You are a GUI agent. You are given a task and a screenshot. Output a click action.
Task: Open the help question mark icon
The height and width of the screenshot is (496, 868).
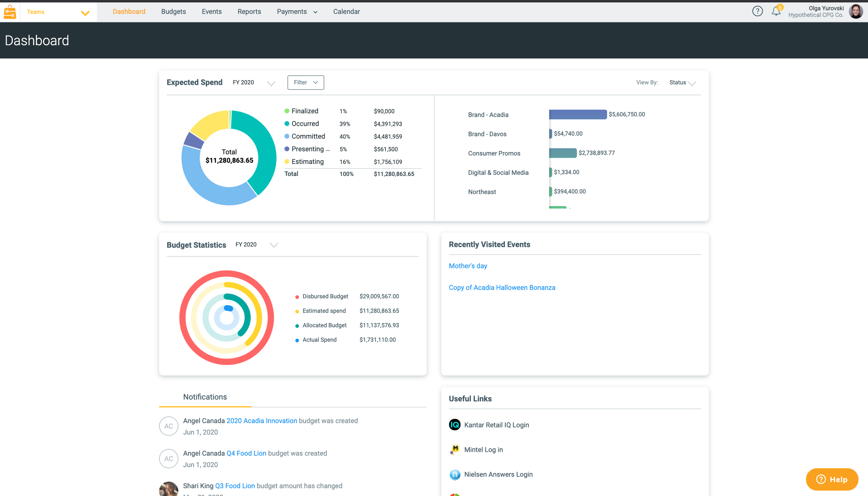coord(757,11)
